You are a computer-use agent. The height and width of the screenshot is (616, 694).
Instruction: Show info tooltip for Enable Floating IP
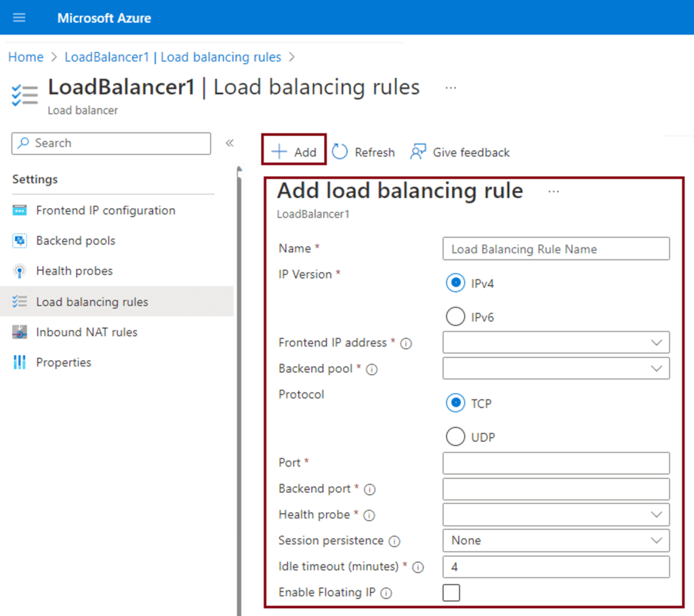tap(386, 593)
